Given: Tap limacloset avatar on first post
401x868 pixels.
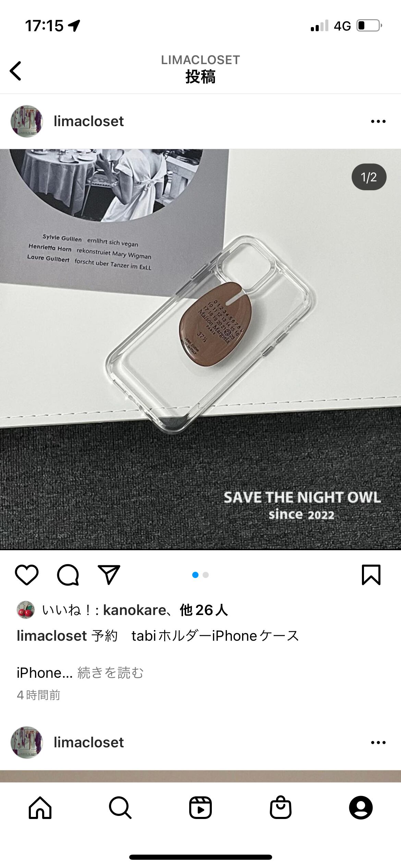Looking at the screenshot, I should pyautogui.click(x=27, y=121).
